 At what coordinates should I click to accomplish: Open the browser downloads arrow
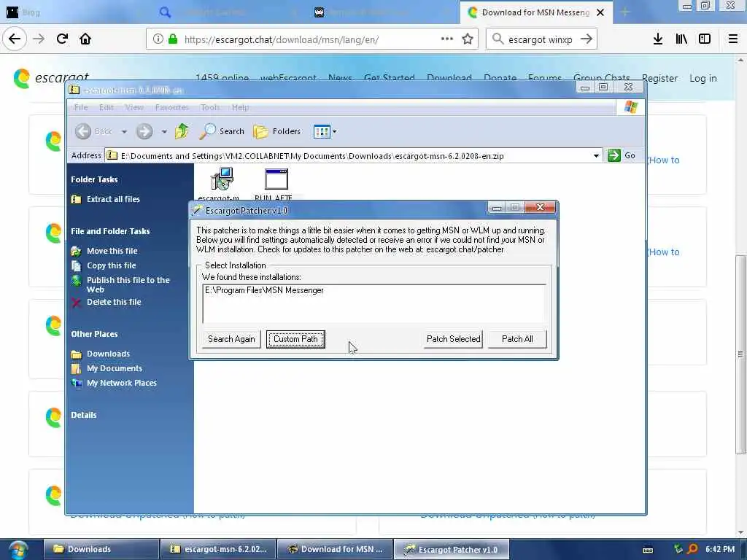(658, 39)
